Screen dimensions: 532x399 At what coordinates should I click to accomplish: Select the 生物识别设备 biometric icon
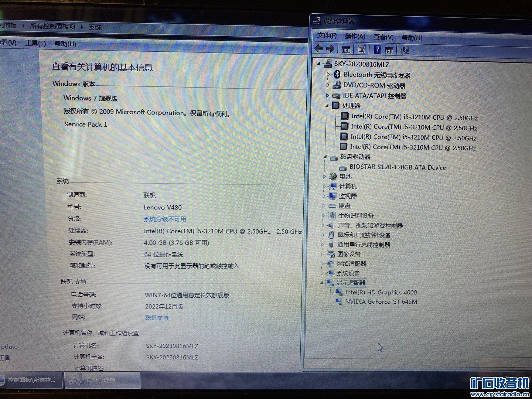[x=331, y=215]
